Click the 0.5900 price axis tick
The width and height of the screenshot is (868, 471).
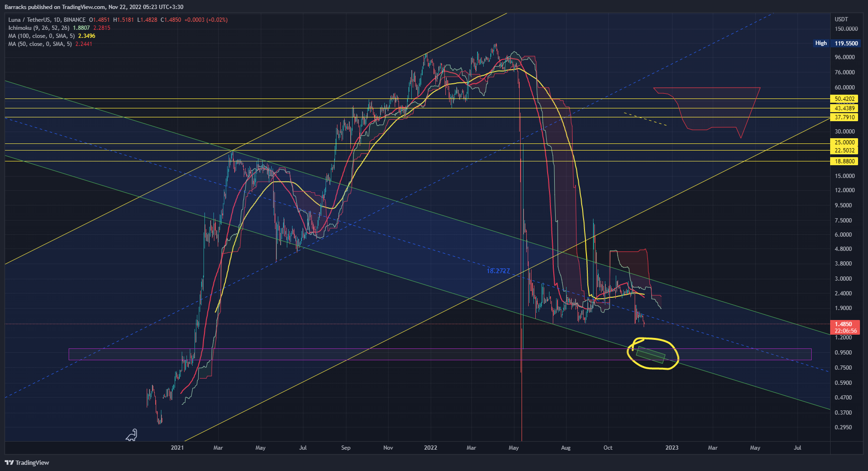(843, 383)
